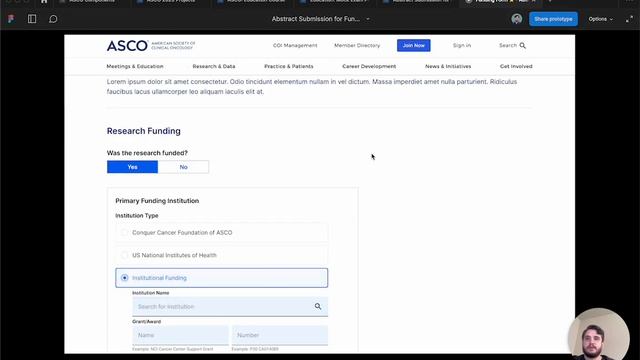Click the ASCO logo
This screenshot has width=640, height=360.
[151, 45]
